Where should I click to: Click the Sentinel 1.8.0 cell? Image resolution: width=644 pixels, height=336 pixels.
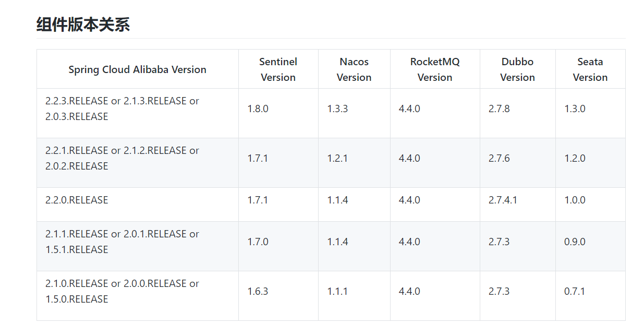click(258, 109)
